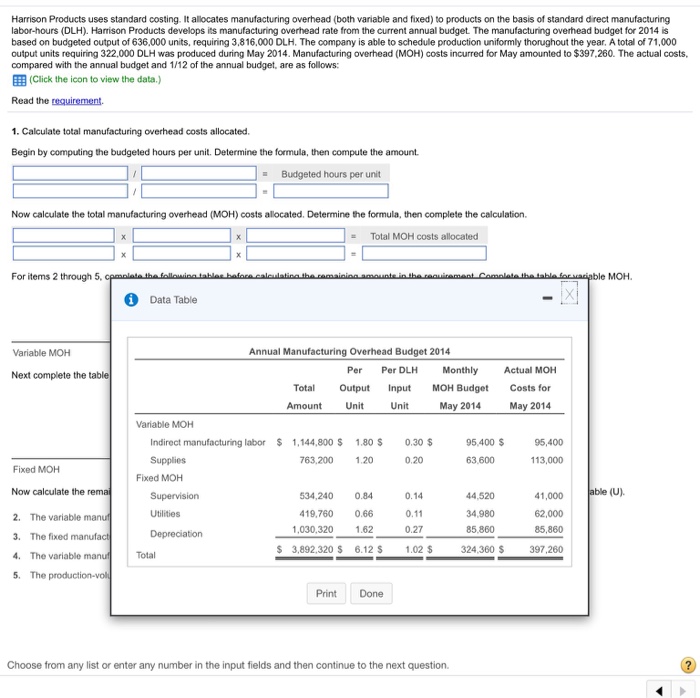The width and height of the screenshot is (700, 698).
Task: Click Supplies total amount 763,200
Action: coord(316,460)
